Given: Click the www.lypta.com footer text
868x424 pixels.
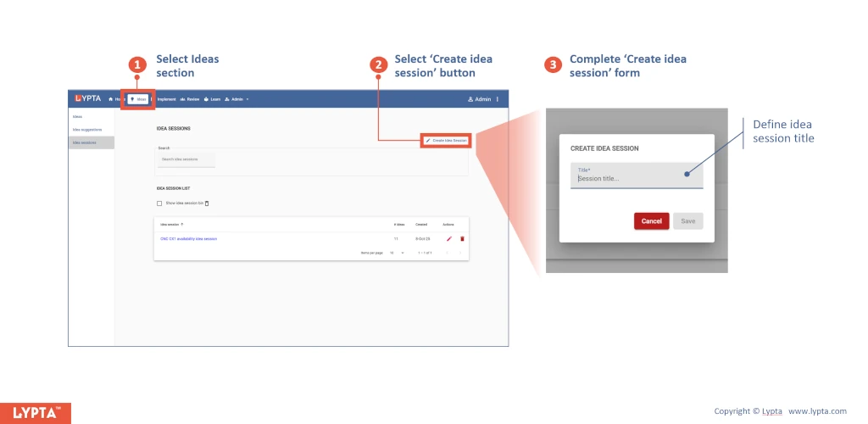Looking at the screenshot, I should click(x=818, y=410).
